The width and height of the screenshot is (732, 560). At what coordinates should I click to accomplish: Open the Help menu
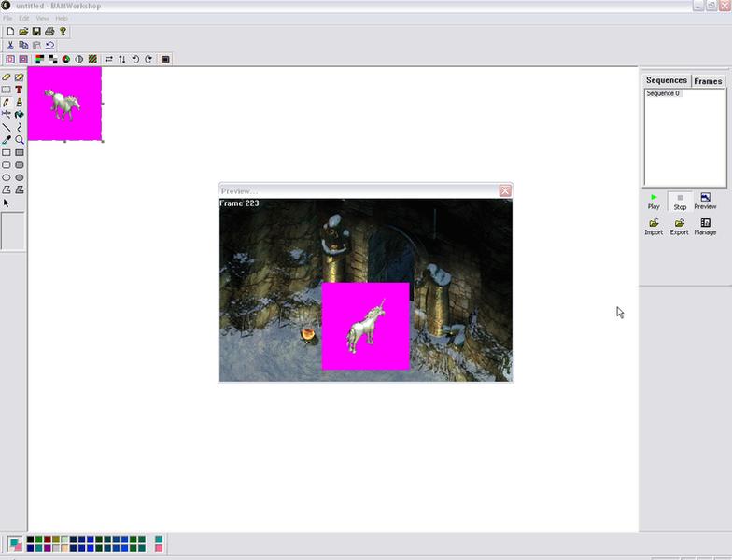click(62, 19)
